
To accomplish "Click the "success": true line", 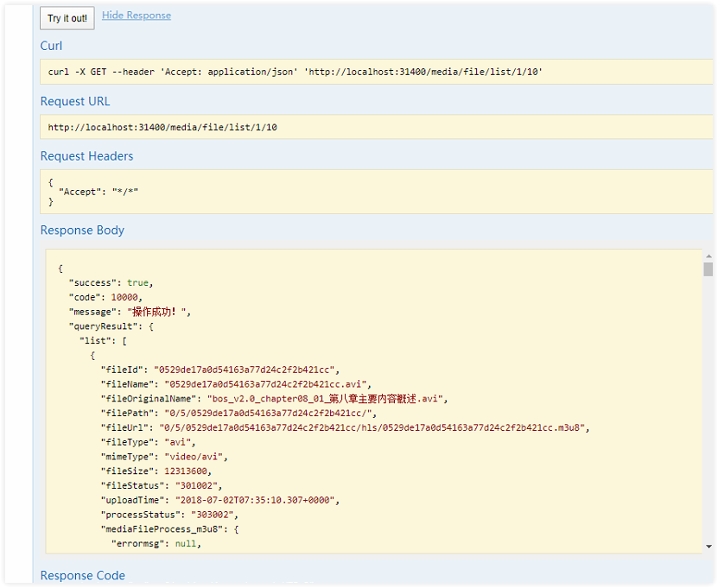I will point(111,283).
